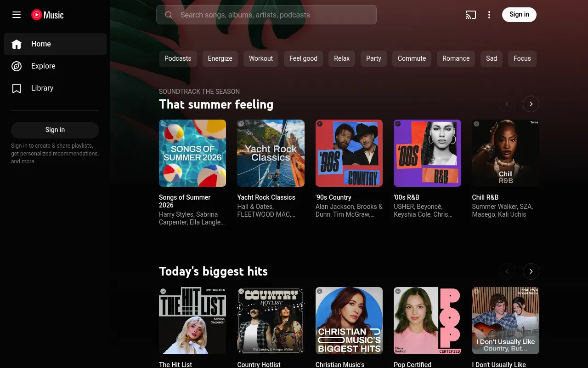Screen dimensions: 588x368
Task: Show next of Today's biggest hits
Action: pos(531,271)
